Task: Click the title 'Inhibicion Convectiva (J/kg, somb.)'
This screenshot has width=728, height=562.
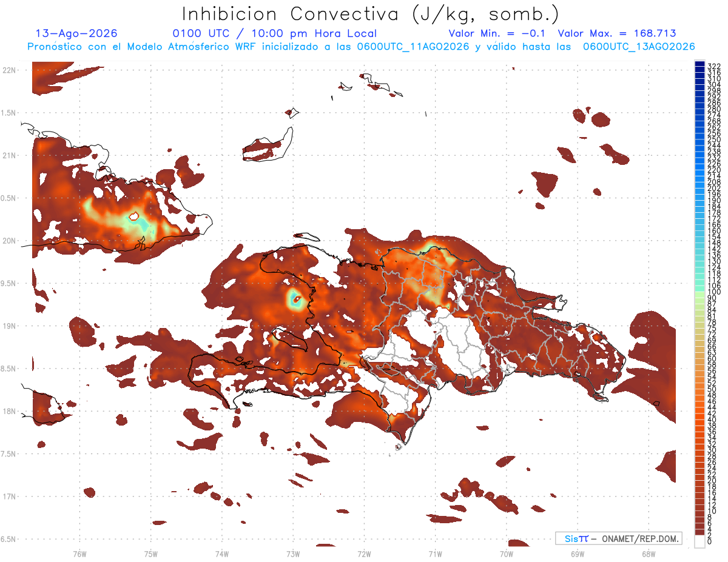Action: tap(371, 15)
